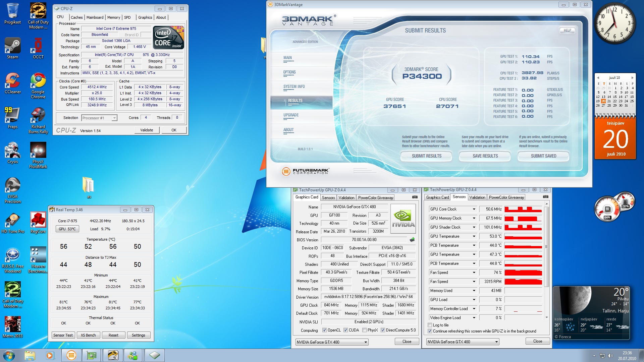
Task: Toggle the CUDA checkbox in GPU-Z
Action: (x=345, y=330)
